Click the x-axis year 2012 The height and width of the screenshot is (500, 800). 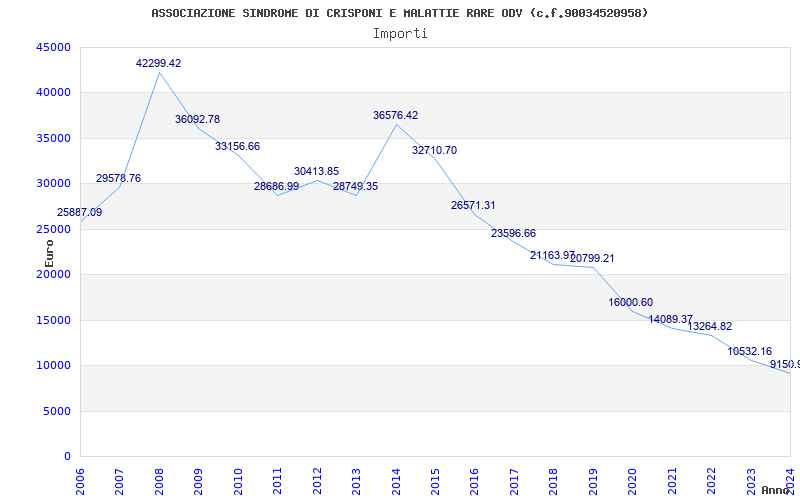pos(317,481)
